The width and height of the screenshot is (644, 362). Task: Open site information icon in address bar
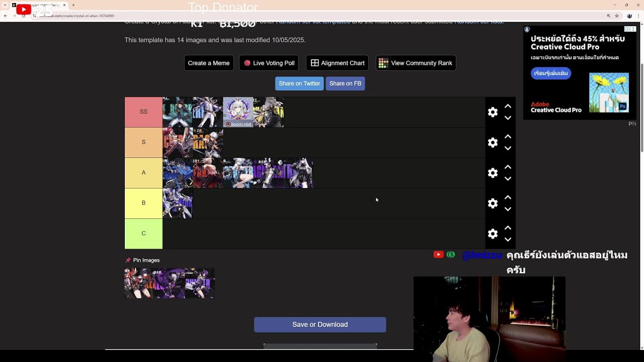(x=35, y=16)
